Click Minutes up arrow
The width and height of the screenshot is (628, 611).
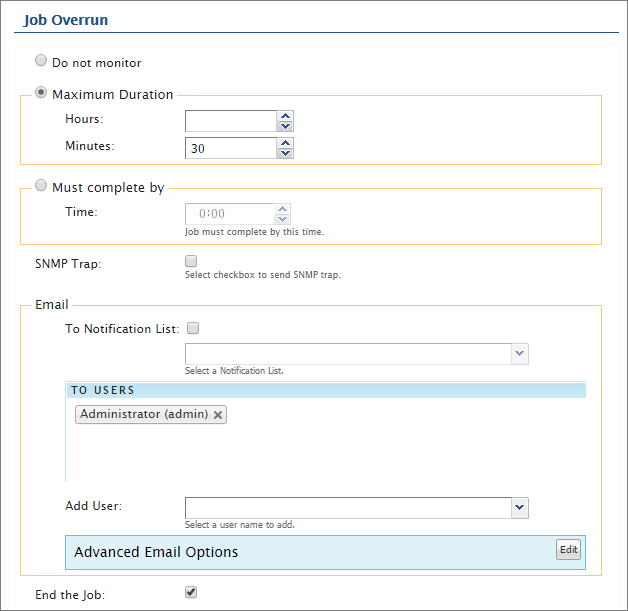coord(286,143)
